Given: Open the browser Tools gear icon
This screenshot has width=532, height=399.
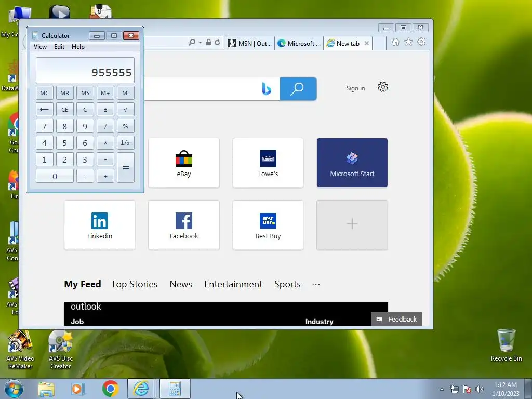Looking at the screenshot, I should point(421,42).
